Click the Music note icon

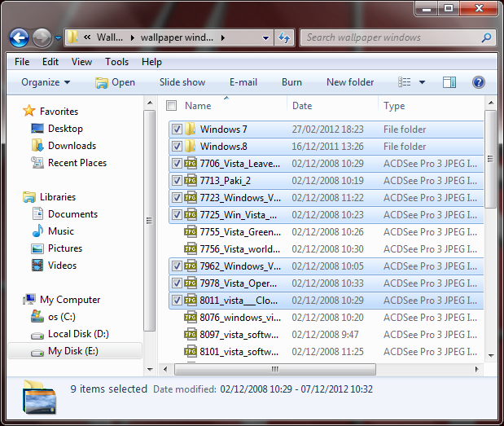coord(37,231)
